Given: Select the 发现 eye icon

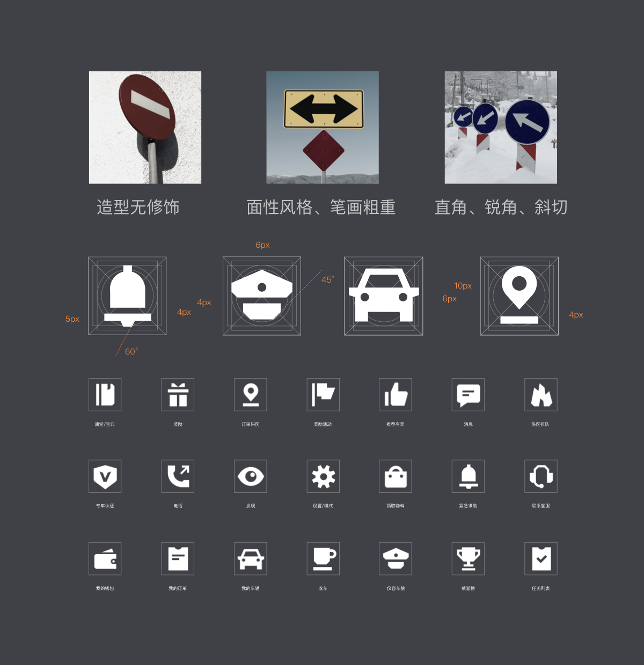Looking at the screenshot, I should click(x=251, y=476).
